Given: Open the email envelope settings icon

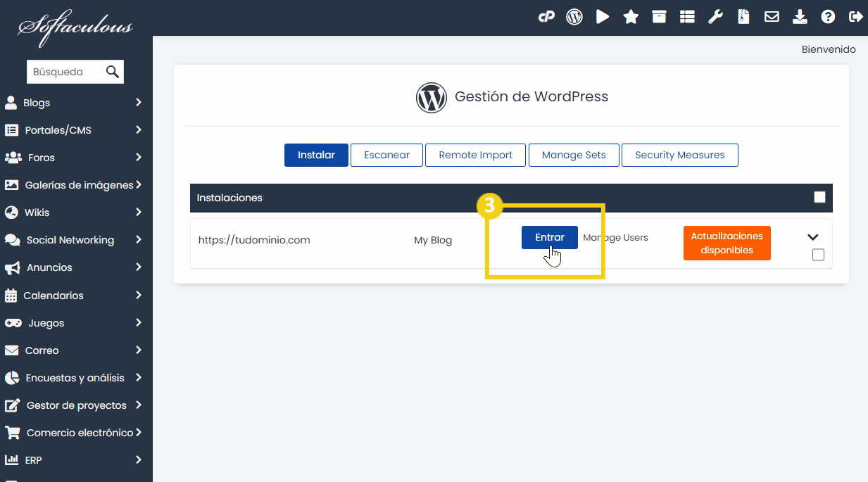Looking at the screenshot, I should [772, 17].
